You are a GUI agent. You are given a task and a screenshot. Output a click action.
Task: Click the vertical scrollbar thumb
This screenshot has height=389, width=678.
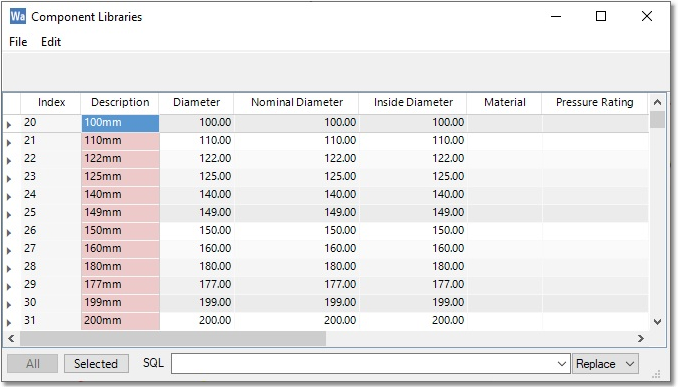pyautogui.click(x=657, y=120)
